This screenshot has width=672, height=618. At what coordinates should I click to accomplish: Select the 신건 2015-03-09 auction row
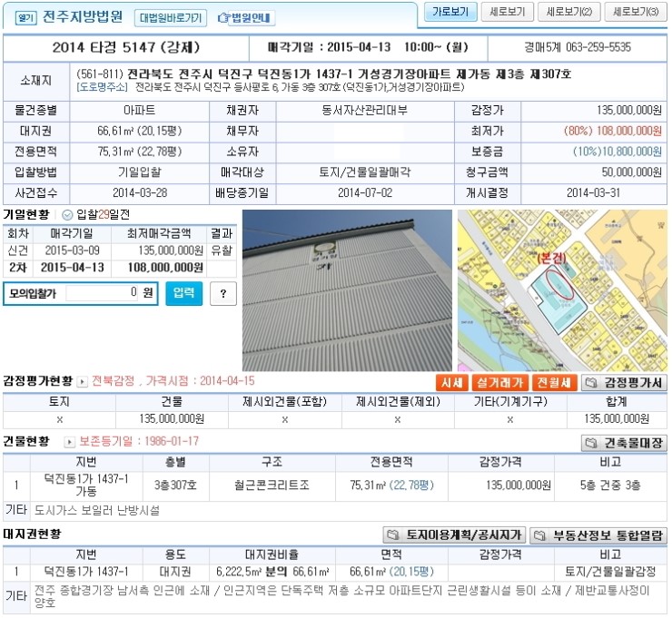tap(119, 250)
